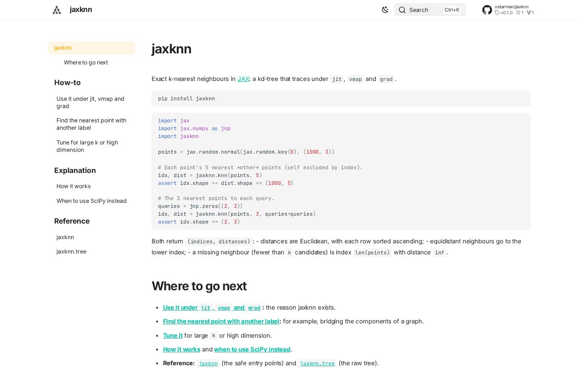
Task: Follow the 'when to use SciPy instead' link
Action: coord(252,349)
